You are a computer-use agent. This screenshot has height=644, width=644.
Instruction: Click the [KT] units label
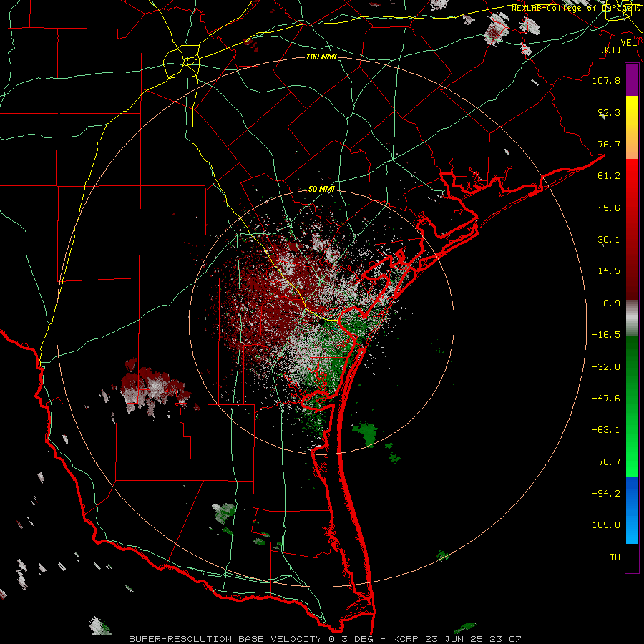pos(611,49)
